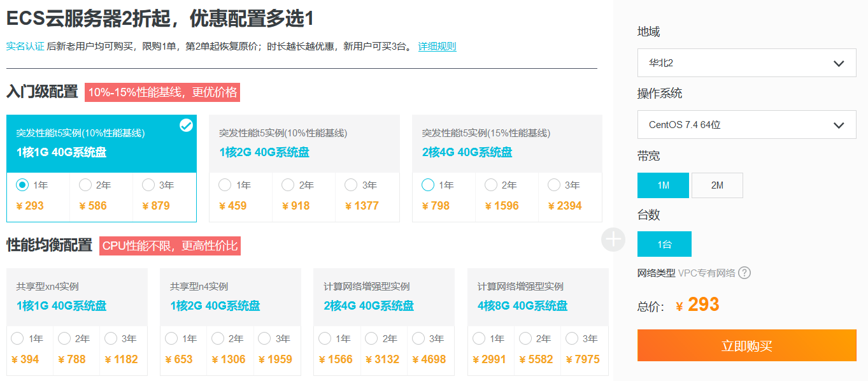Screen dimensions: 868x381
Task: Pick 1年 for 2核4G t5 at ¥798
Action: [x=428, y=185]
